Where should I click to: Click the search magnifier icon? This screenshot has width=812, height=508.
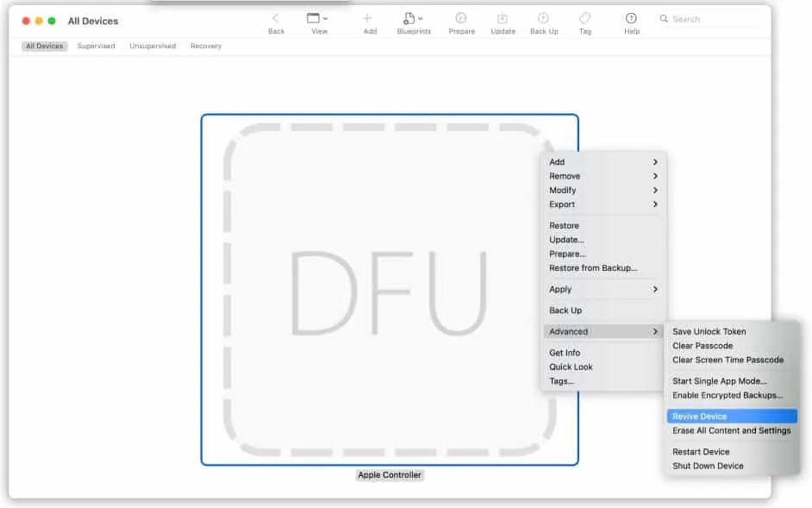pyautogui.click(x=664, y=19)
